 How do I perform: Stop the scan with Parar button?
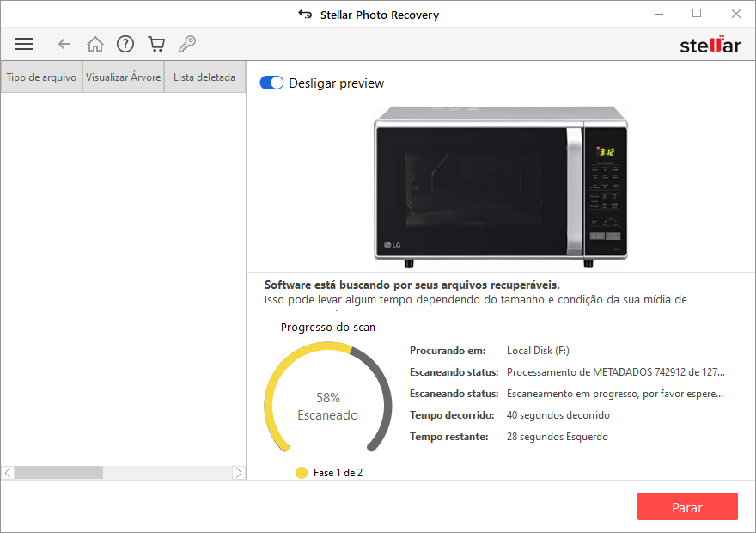(687, 506)
